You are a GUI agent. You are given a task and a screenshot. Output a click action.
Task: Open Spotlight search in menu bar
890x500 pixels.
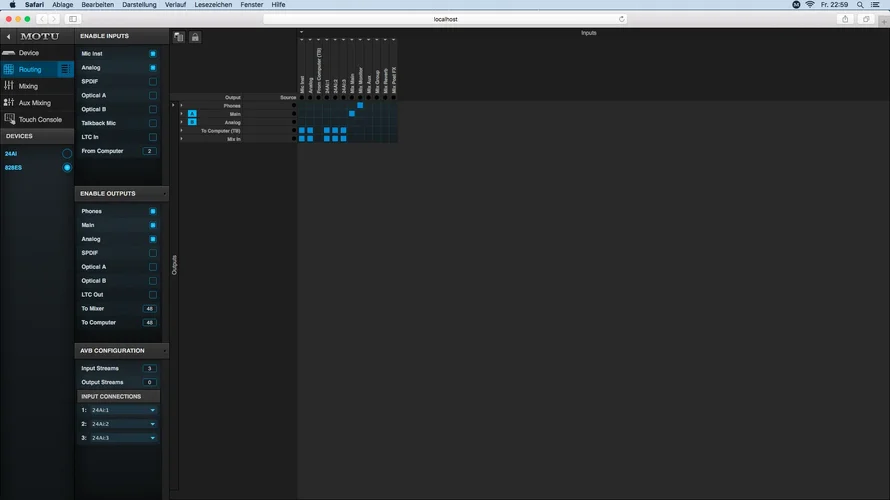pyautogui.click(x=860, y=5)
